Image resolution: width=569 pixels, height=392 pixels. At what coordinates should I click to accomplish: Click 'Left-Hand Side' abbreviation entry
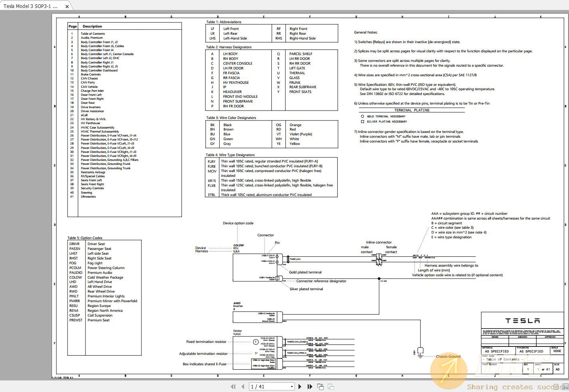click(235, 38)
